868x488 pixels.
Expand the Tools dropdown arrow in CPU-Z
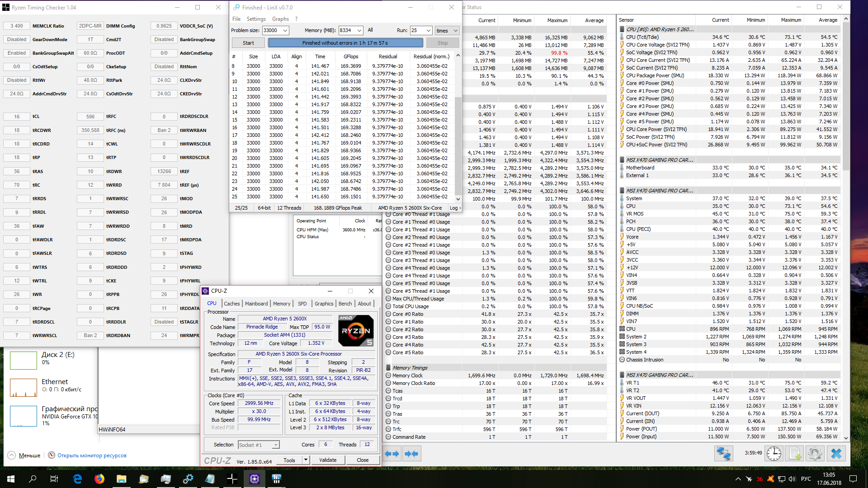point(306,460)
